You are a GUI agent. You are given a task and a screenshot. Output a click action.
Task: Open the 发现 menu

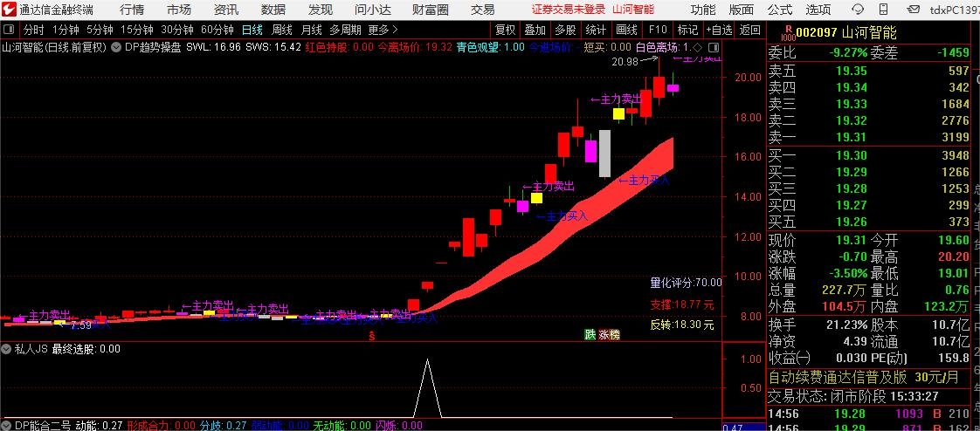(321, 10)
